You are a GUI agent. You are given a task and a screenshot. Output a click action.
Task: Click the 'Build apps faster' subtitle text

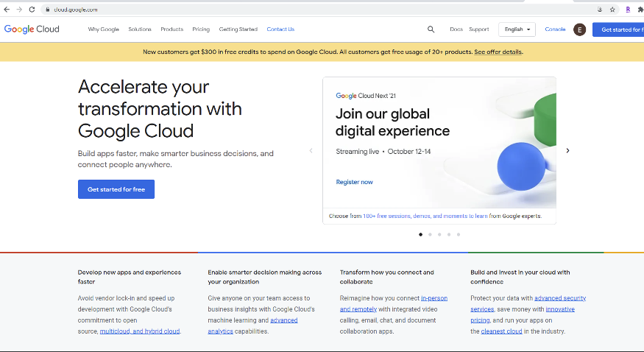coord(175,159)
